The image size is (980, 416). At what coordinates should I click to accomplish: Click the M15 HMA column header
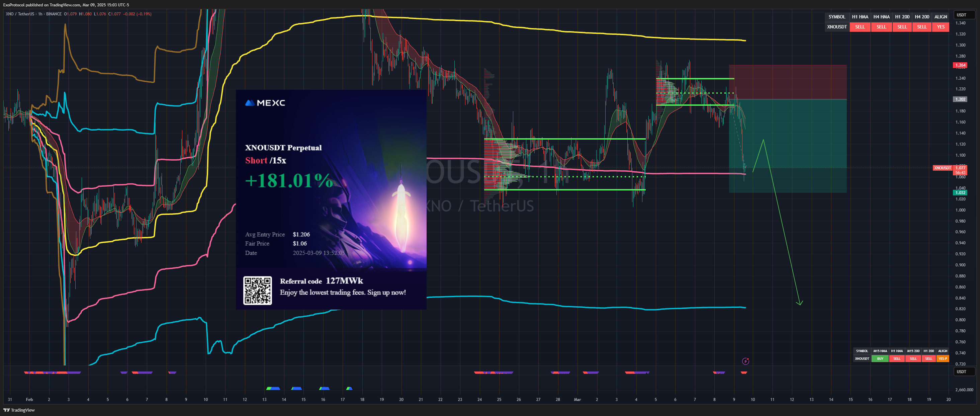click(880, 351)
